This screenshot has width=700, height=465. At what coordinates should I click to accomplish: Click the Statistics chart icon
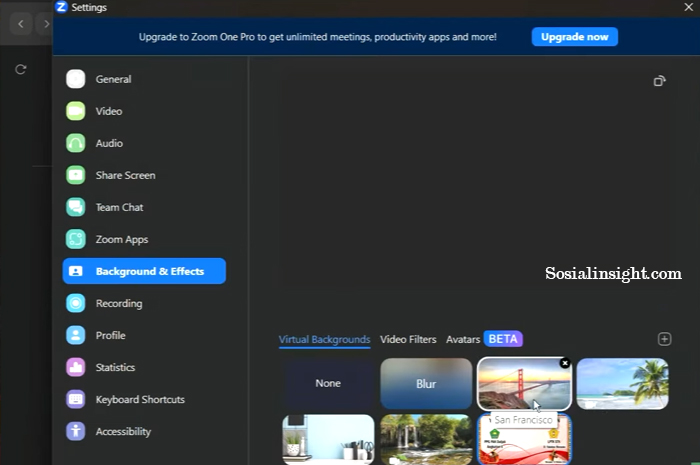tap(75, 367)
